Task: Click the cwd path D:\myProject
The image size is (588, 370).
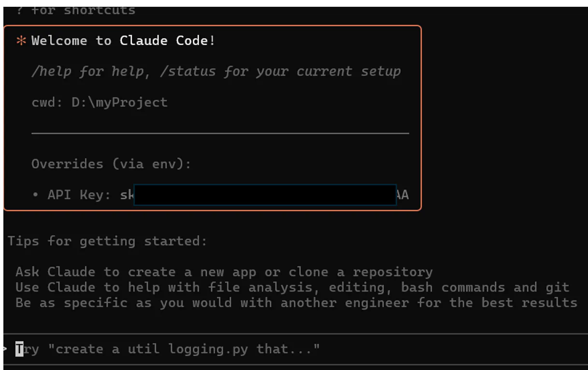Action: [x=119, y=103]
